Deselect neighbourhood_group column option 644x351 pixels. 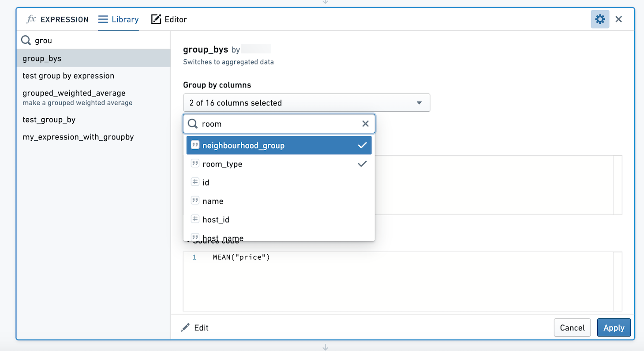coord(279,145)
